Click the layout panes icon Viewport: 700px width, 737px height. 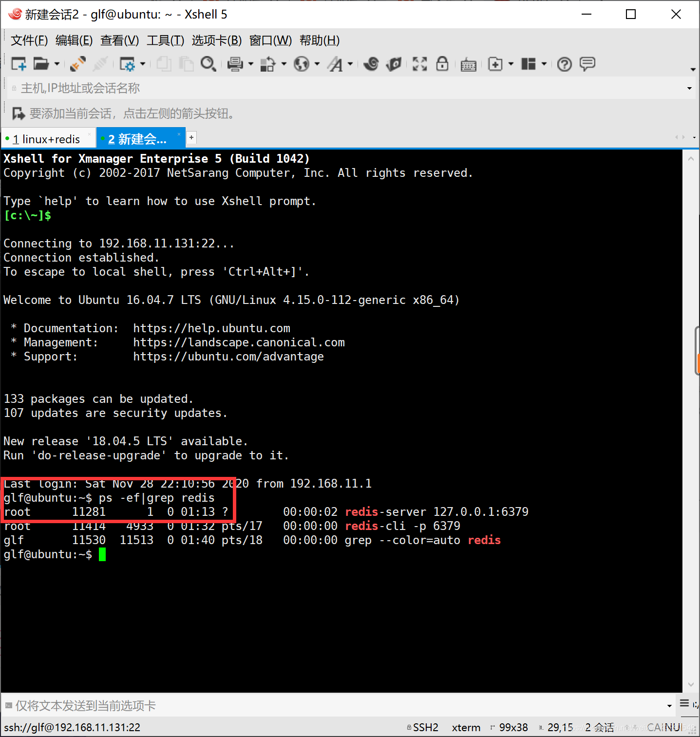tap(529, 64)
